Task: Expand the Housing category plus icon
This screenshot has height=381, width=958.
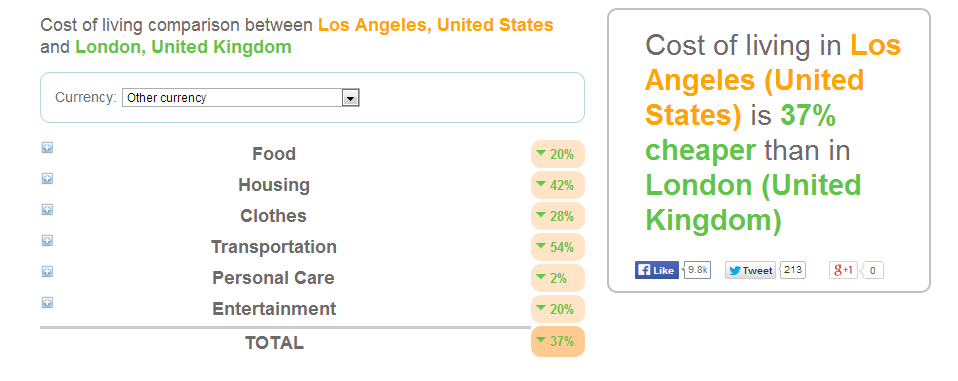Action: pos(47,178)
